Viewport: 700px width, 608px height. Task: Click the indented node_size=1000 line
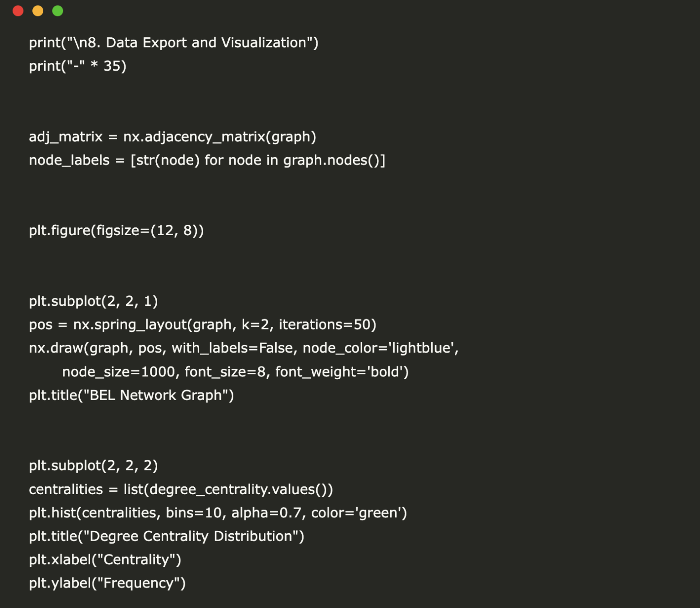(235, 372)
